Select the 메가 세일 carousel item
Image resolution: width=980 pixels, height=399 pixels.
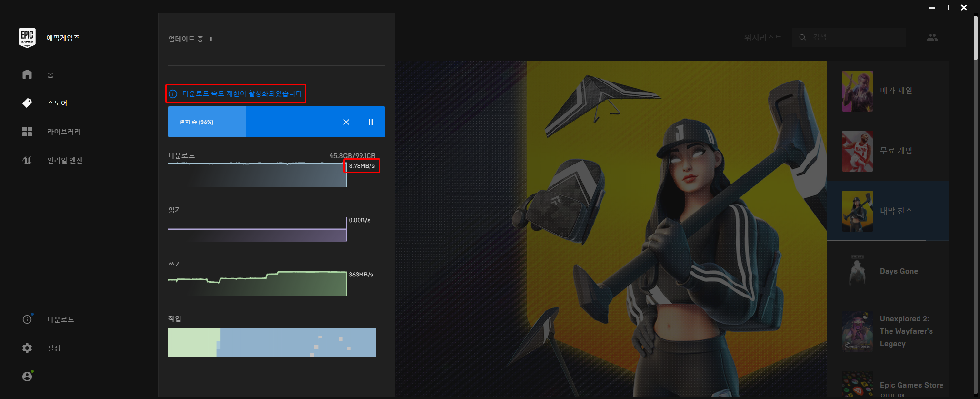tap(888, 91)
